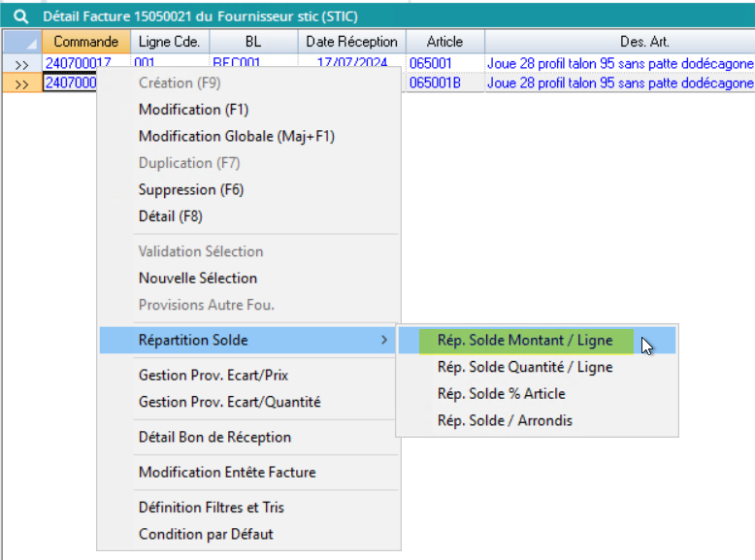Click Rép. Solde / Arrondis entry

click(x=505, y=420)
